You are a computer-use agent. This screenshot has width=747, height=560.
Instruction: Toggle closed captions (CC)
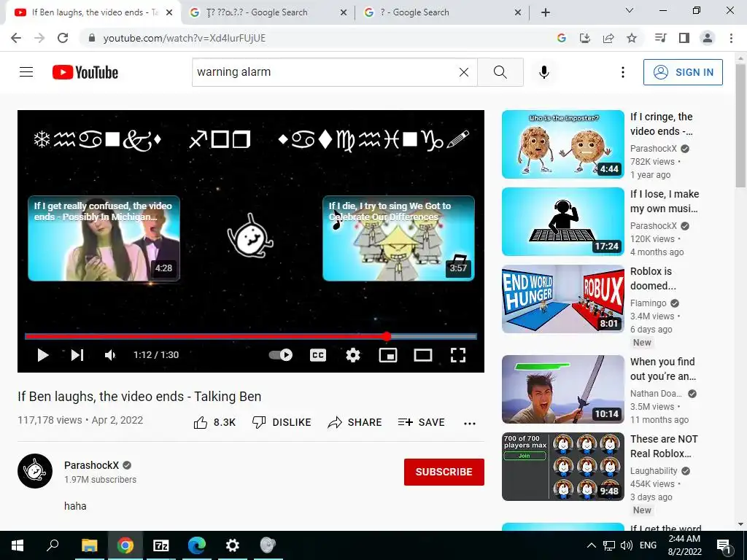(318, 355)
